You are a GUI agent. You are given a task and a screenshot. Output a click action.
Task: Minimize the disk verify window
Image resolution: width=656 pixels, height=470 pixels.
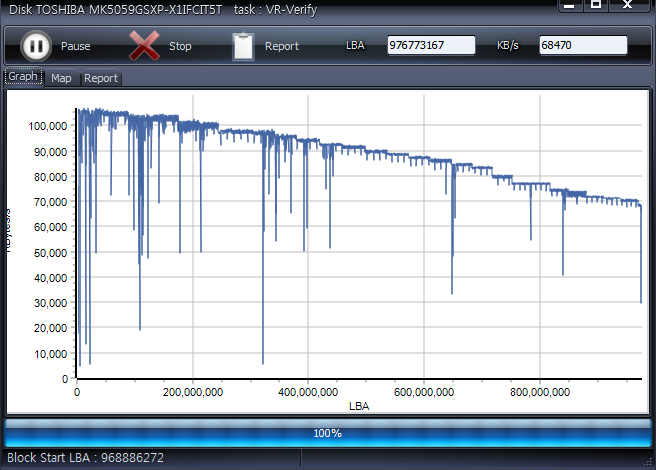click(x=570, y=5)
